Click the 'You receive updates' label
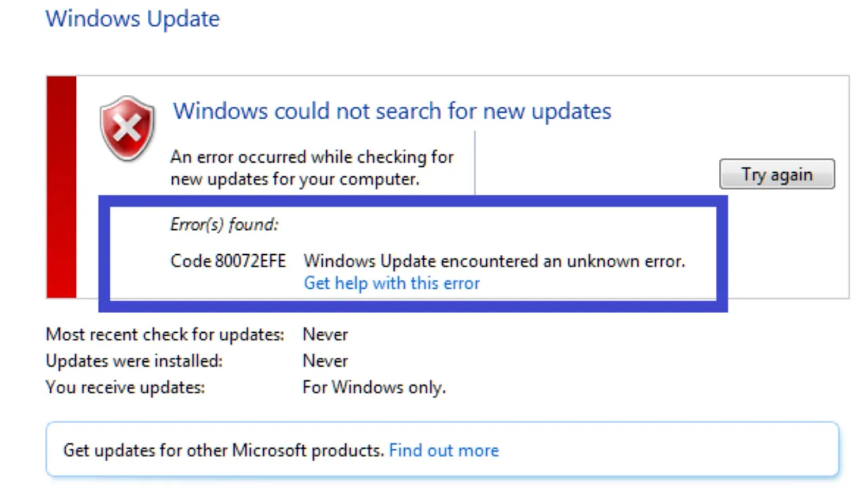Image resolution: width=868 pixels, height=488 pixels. click(x=125, y=388)
